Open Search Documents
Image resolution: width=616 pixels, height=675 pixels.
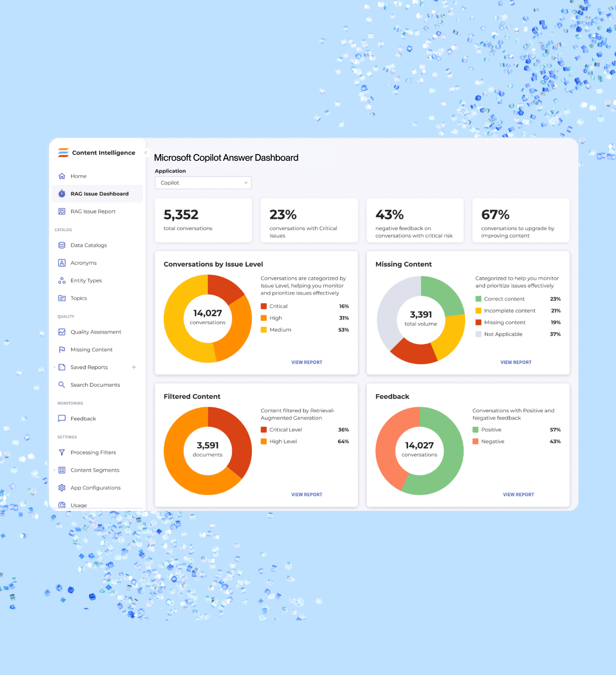(97, 385)
